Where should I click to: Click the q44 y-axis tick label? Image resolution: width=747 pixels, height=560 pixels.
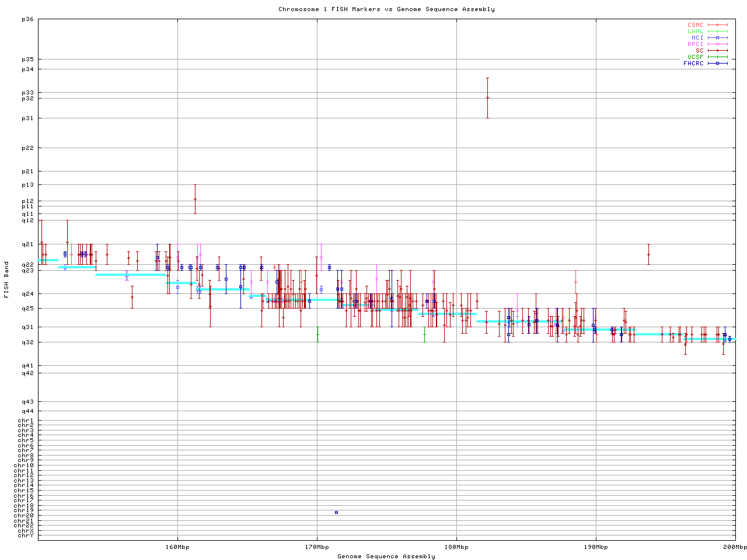pyautogui.click(x=27, y=411)
